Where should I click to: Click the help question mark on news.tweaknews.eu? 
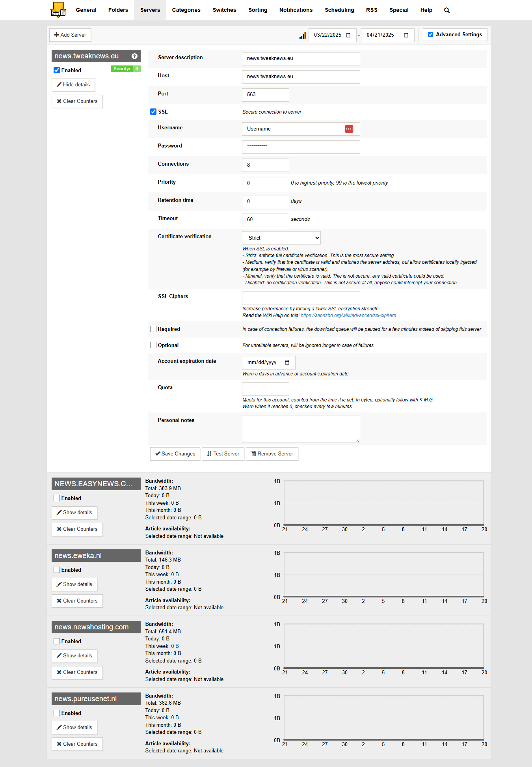pyautogui.click(x=134, y=56)
